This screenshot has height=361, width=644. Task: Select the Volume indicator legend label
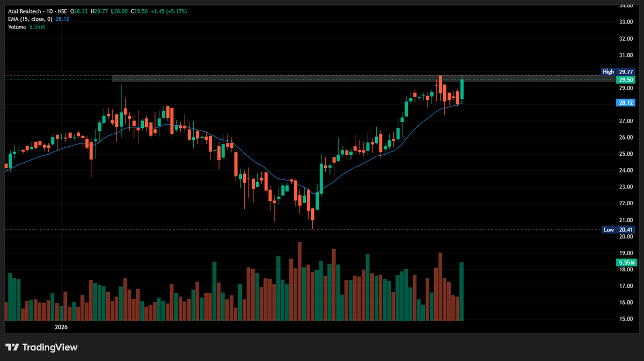(x=18, y=27)
